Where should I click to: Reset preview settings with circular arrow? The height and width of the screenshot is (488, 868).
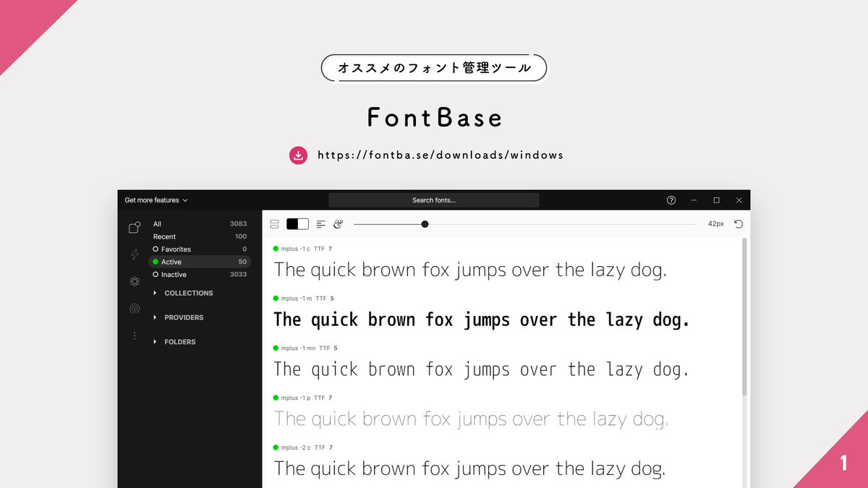coord(739,224)
